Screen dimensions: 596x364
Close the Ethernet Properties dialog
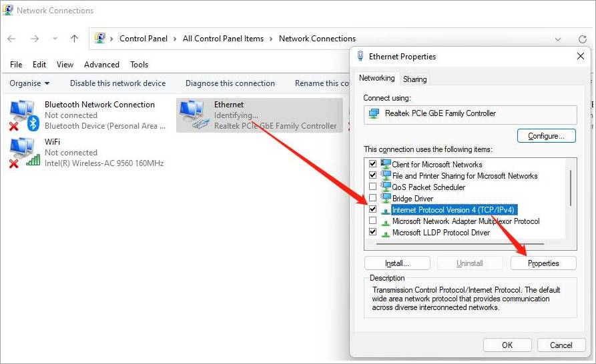coord(581,56)
